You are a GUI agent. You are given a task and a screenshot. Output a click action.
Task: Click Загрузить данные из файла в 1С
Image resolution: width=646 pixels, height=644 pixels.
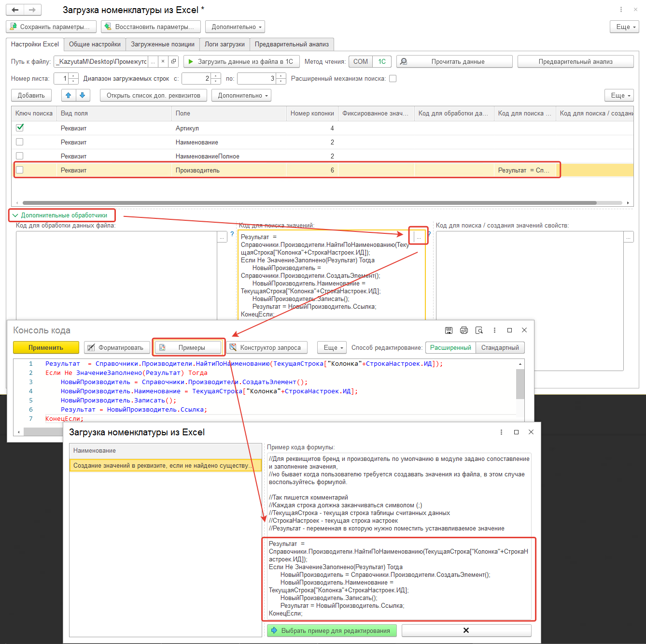click(x=241, y=61)
